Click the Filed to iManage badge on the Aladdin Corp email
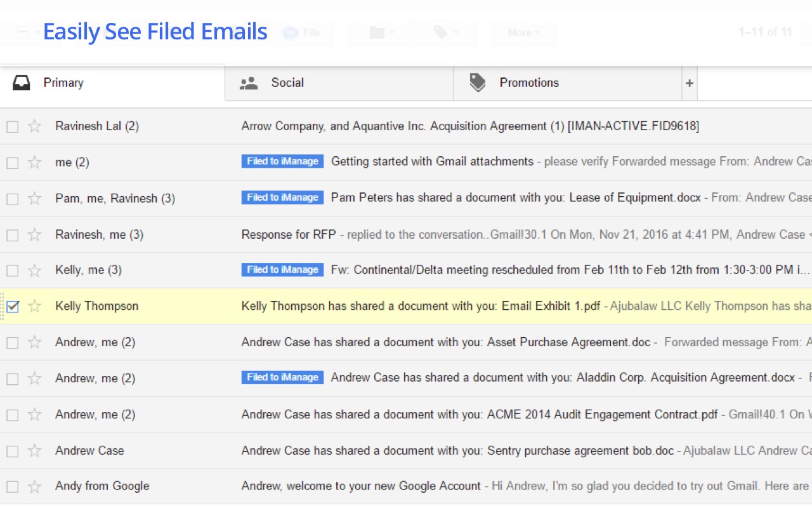812x508 pixels. pos(282,377)
